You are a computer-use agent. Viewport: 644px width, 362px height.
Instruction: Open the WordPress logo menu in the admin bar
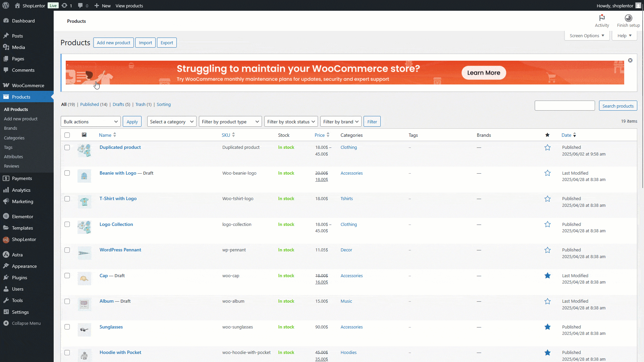(x=6, y=5)
